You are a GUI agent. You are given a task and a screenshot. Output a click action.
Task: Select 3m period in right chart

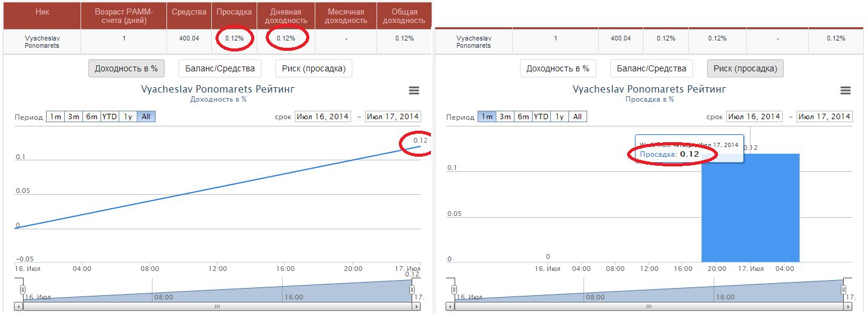[505, 117]
